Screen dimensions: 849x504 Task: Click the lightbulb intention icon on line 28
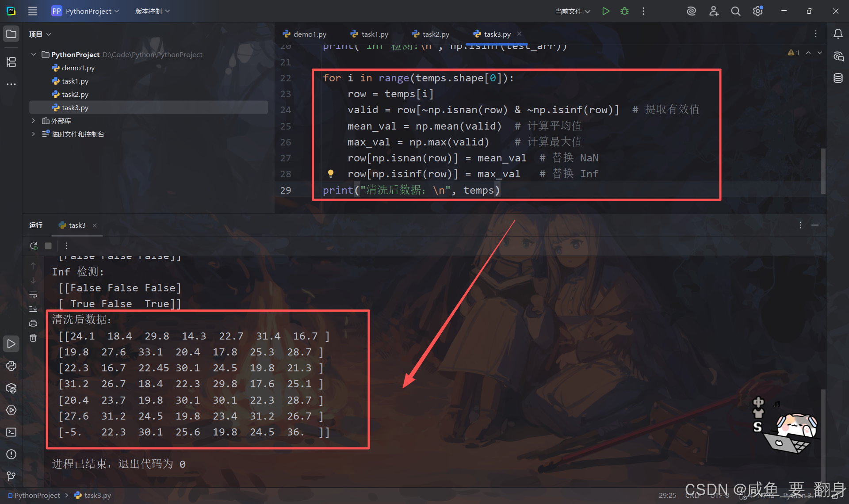[x=330, y=173]
